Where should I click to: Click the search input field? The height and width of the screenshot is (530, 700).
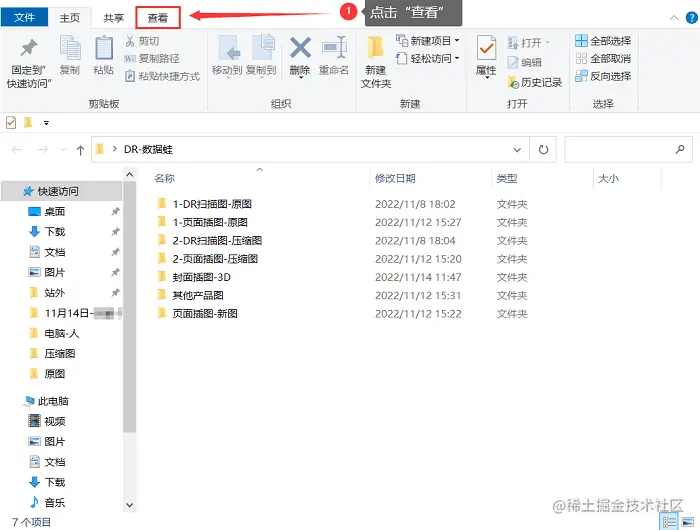[x=628, y=150]
